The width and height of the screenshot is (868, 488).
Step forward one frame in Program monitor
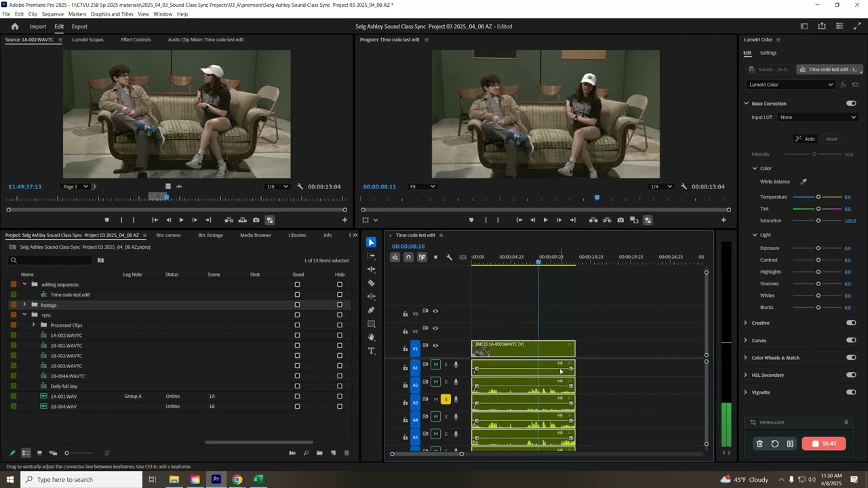click(x=559, y=220)
